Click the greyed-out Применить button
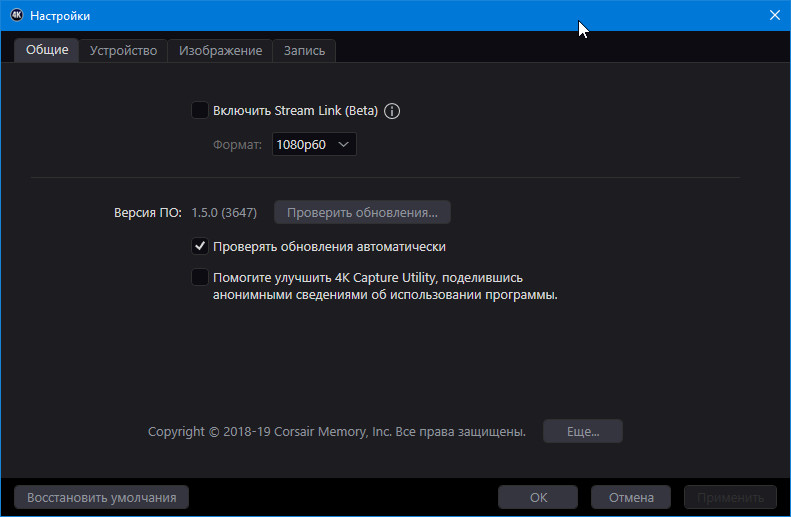The image size is (791, 517). (x=730, y=497)
